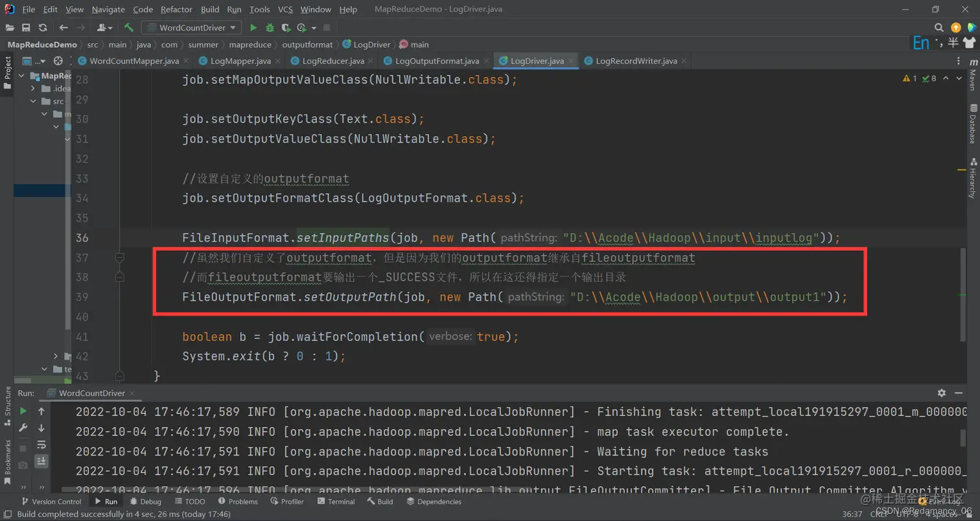Open the Problems tool window

(238, 502)
